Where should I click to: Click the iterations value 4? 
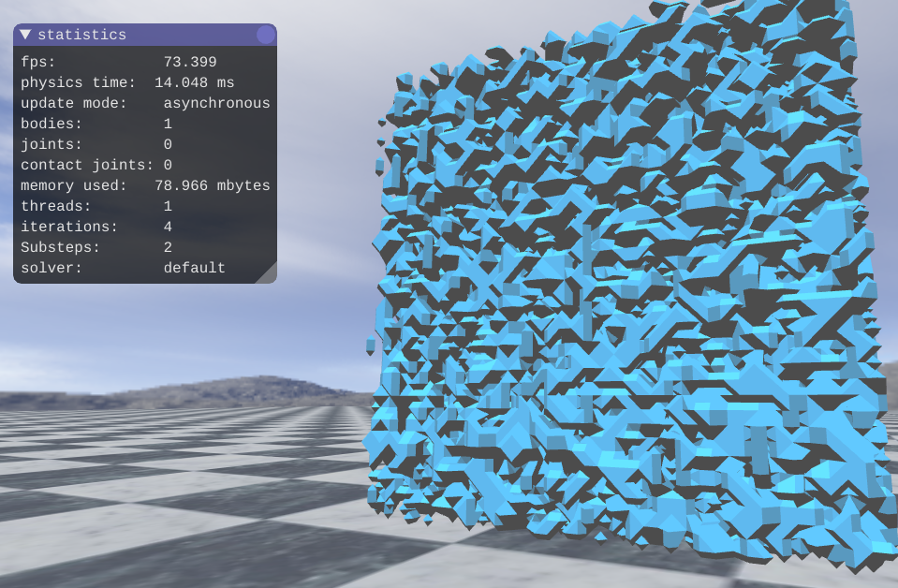click(x=168, y=227)
